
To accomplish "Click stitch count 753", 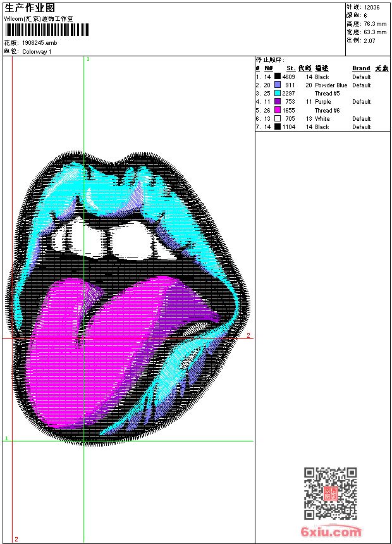I will (x=290, y=102).
